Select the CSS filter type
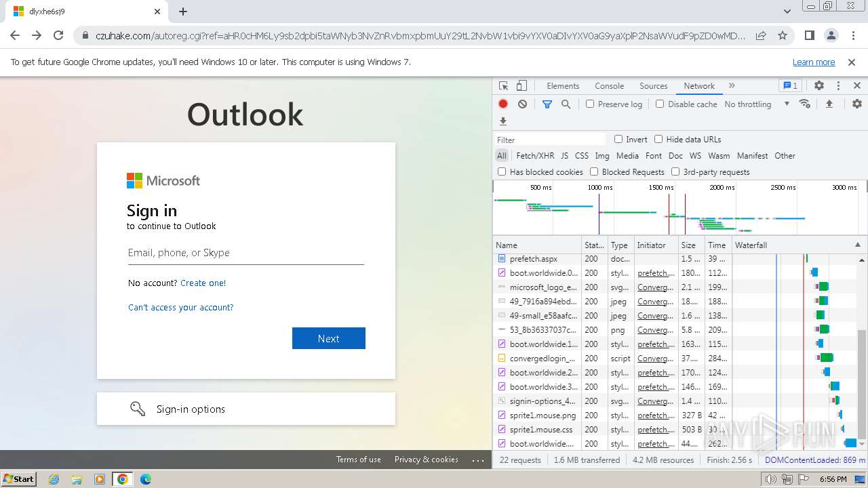 582,156
